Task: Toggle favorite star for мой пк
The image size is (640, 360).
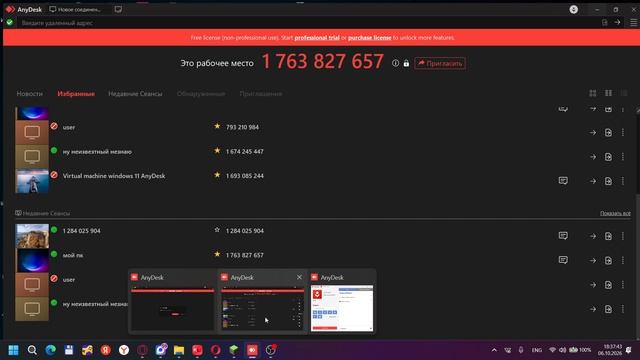Action: [217, 254]
